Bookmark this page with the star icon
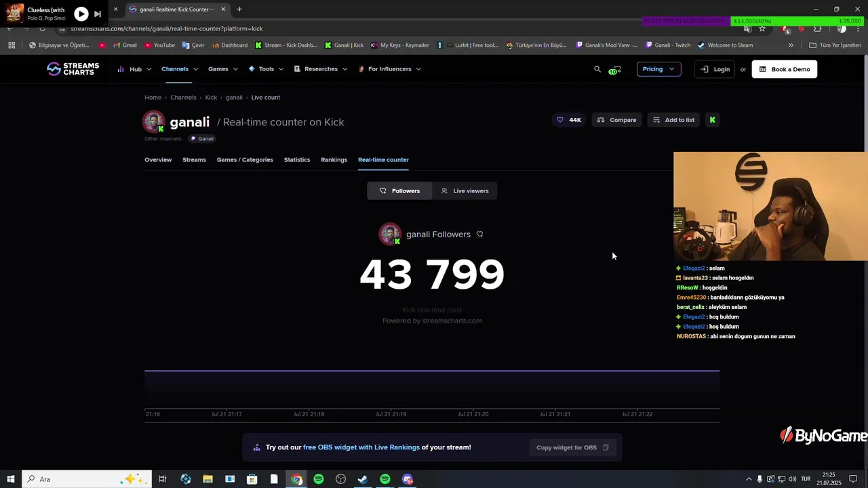 tap(762, 28)
